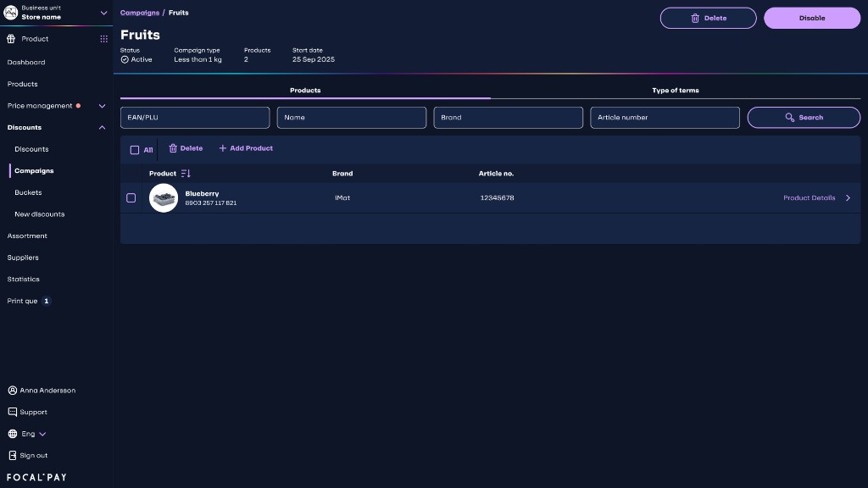868x488 pixels.
Task: Focus the Name filter field
Action: [352, 117]
